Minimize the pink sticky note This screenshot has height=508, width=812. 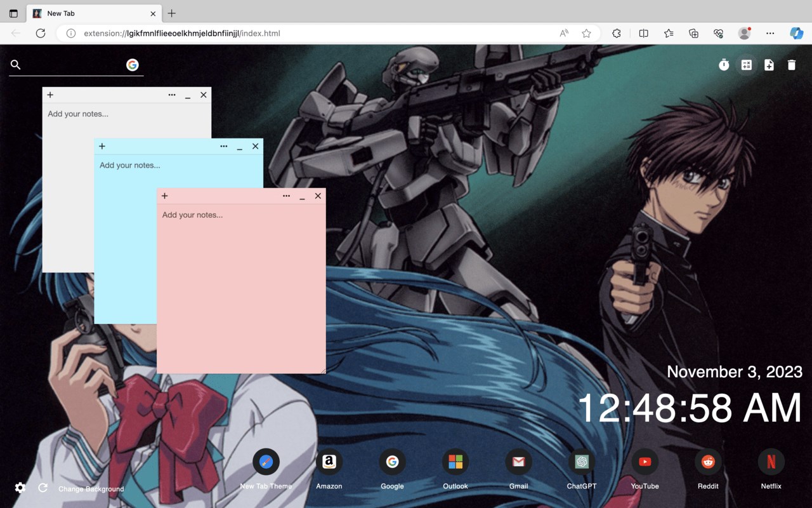(302, 196)
